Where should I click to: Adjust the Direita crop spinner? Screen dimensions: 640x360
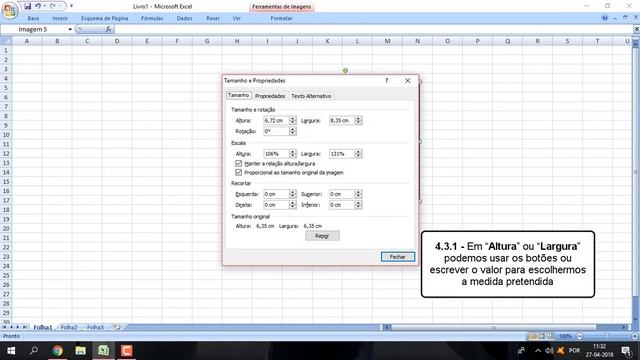click(292, 204)
